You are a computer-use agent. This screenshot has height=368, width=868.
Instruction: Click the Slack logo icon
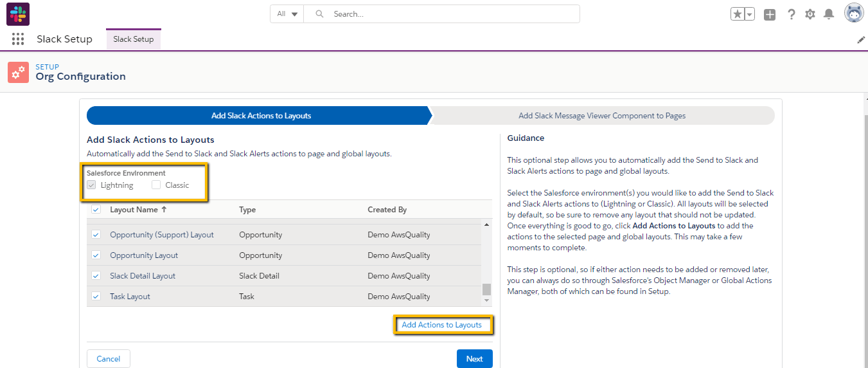pyautogui.click(x=18, y=14)
